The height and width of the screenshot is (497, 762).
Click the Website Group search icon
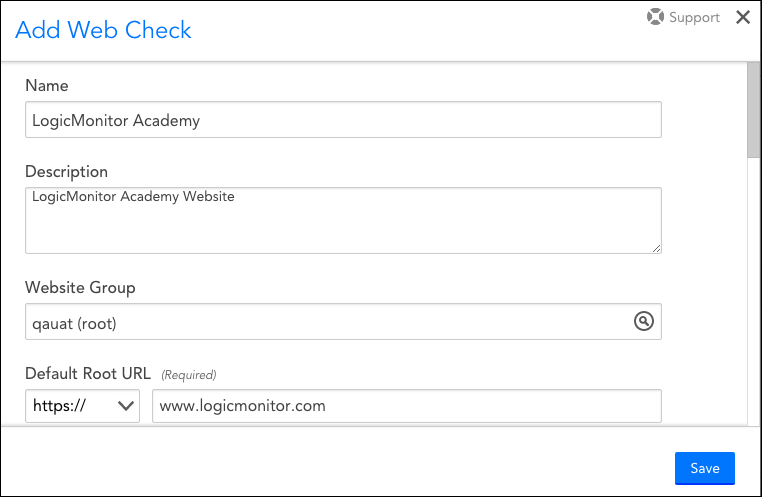coord(644,321)
